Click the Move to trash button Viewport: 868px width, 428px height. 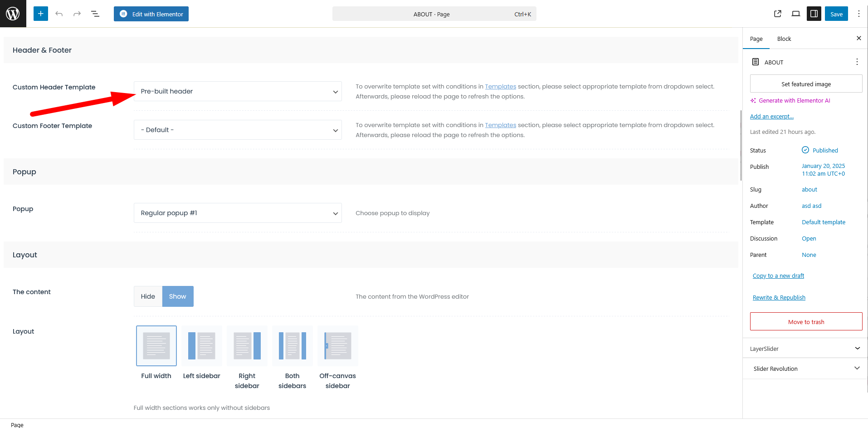[806, 322]
